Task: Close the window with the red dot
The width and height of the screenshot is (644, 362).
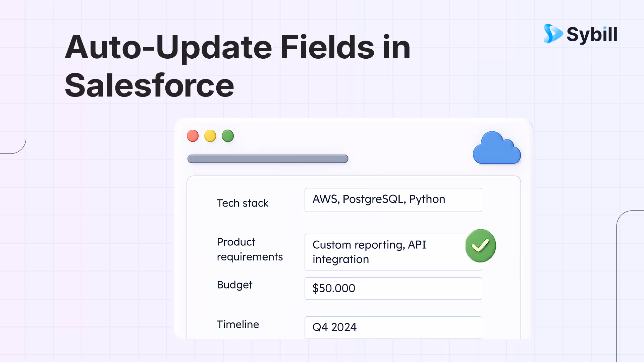Action: (193, 136)
